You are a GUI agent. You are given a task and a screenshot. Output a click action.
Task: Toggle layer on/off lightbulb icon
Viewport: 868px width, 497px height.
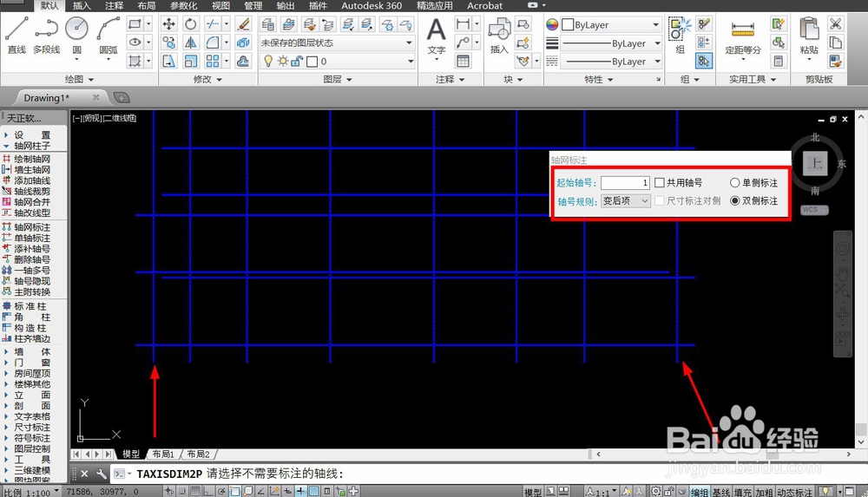pyautogui.click(x=268, y=61)
